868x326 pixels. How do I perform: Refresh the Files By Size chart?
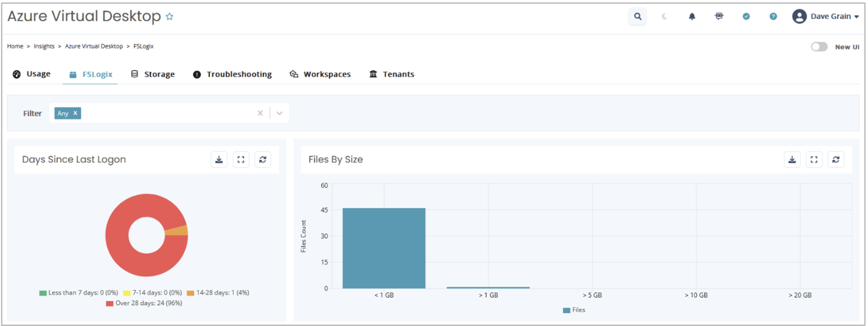(836, 160)
